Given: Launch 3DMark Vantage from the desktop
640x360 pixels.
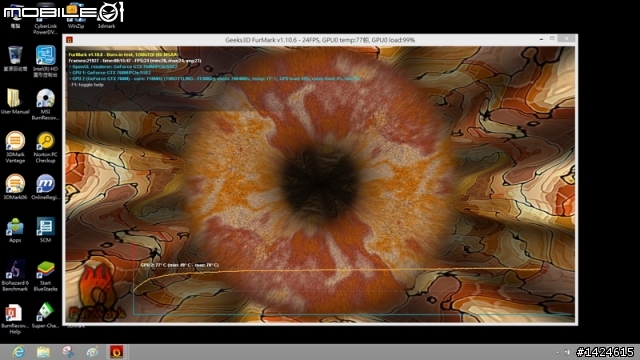Looking at the screenshot, I should pyautogui.click(x=15, y=147).
